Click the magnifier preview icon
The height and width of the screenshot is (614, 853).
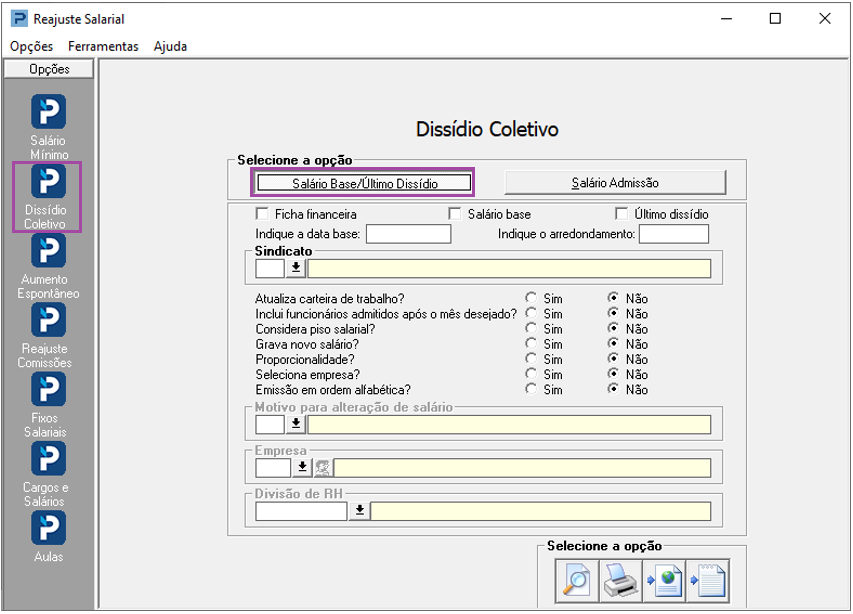coord(577,581)
